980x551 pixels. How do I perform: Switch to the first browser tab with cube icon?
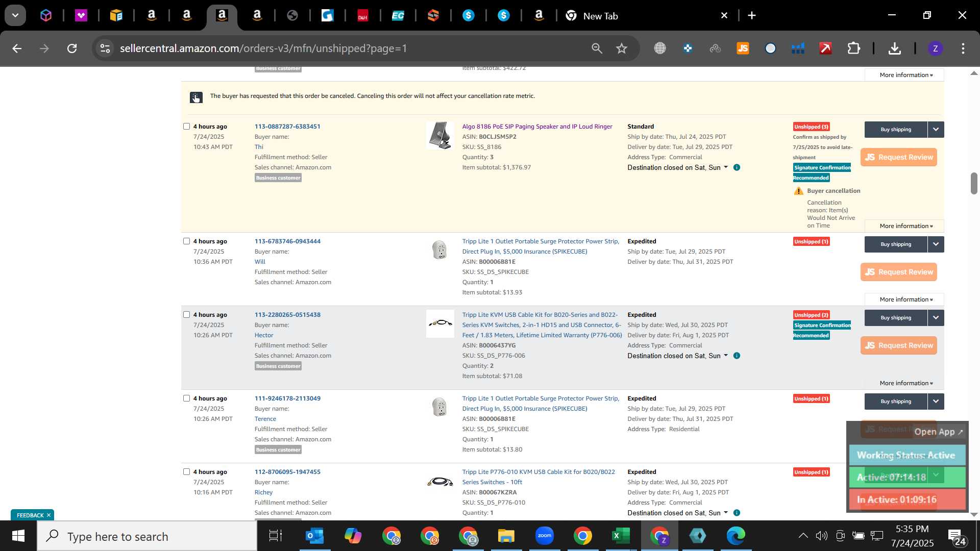pyautogui.click(x=46, y=16)
